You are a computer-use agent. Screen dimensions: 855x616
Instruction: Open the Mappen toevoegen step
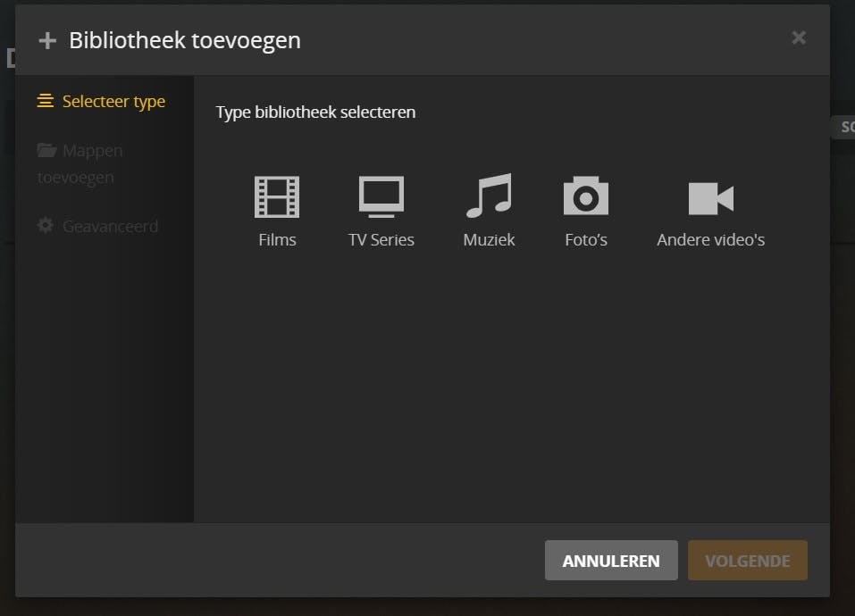[x=80, y=163]
